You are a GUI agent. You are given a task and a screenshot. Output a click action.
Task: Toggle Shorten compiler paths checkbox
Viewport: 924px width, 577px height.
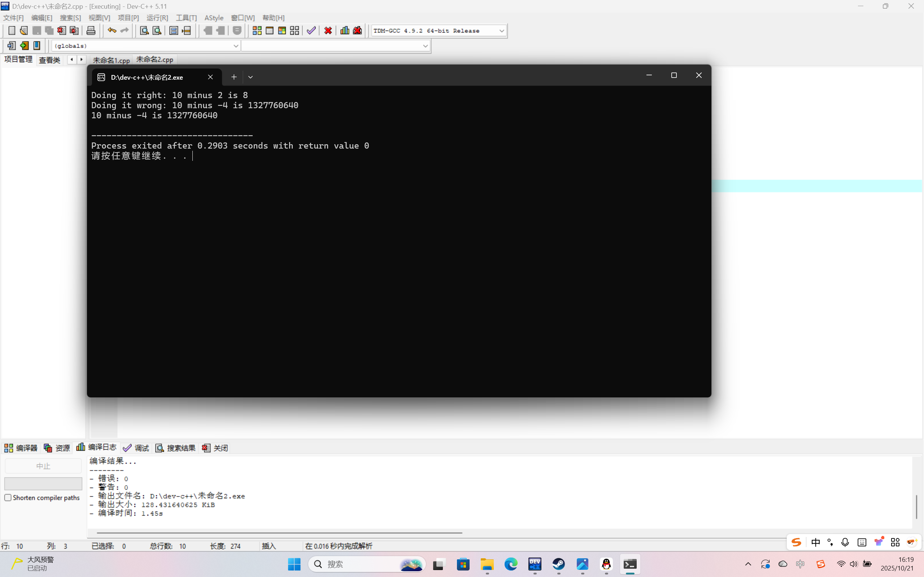click(x=8, y=498)
